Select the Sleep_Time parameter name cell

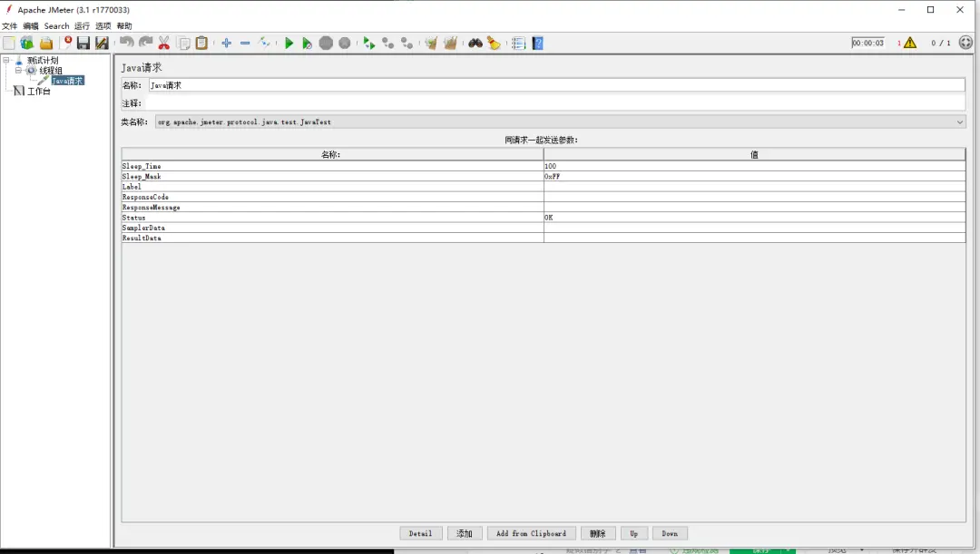pyautogui.click(x=332, y=166)
